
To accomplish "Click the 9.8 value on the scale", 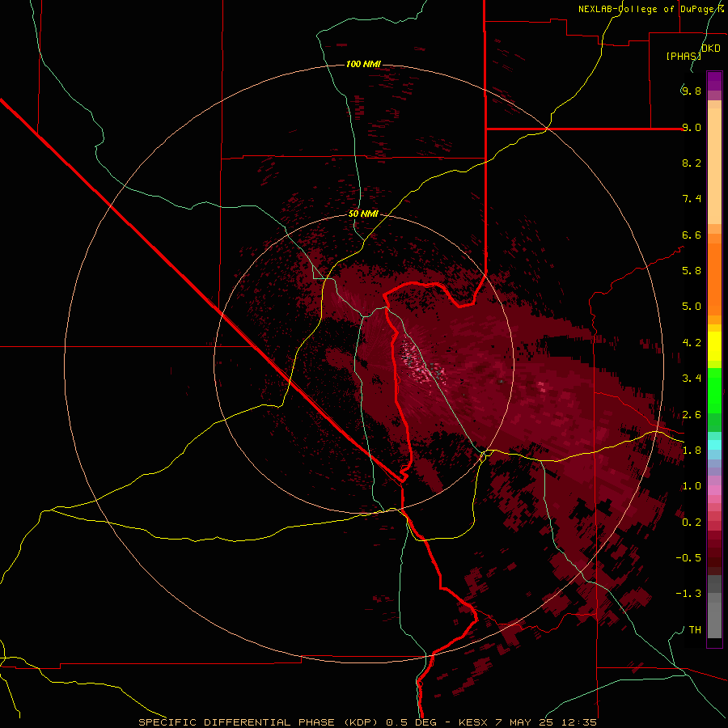I will [x=692, y=91].
